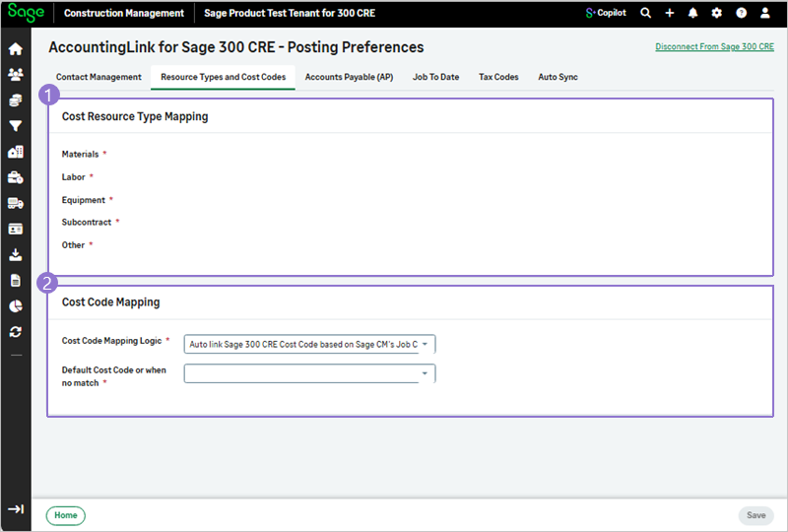Screen dimensions: 788x532
Task: Expand sidebar with the arrow-to-bar icon
Action: pos(16,509)
